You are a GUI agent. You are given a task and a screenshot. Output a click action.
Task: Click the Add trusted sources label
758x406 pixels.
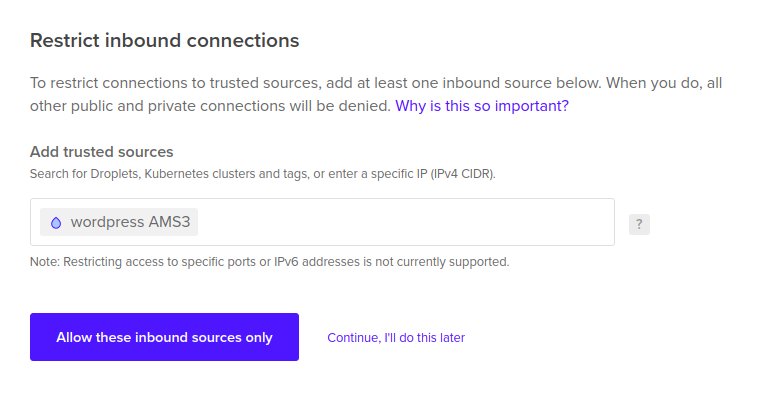(x=102, y=152)
